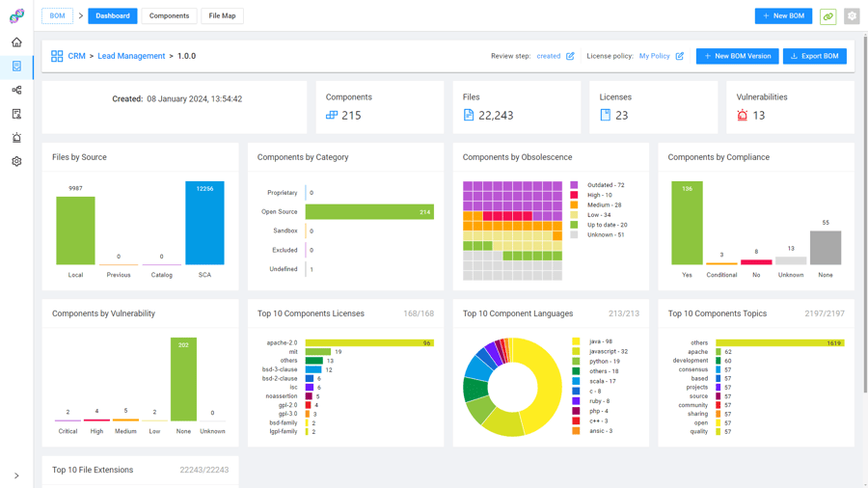Click the New BOM button

pos(783,16)
